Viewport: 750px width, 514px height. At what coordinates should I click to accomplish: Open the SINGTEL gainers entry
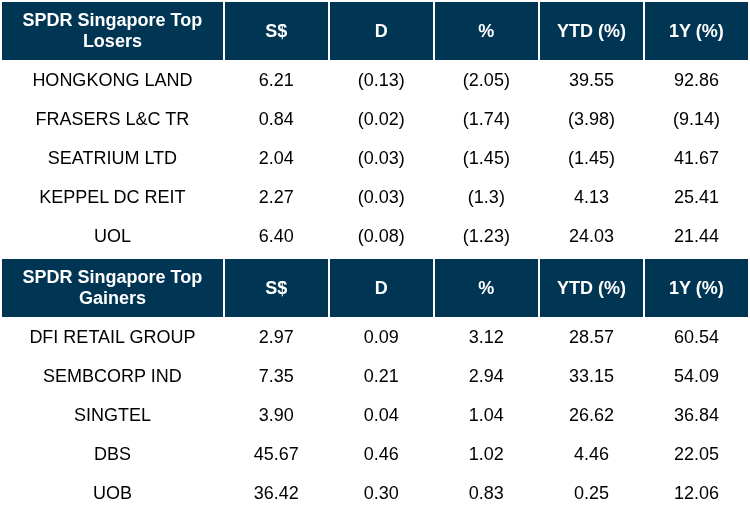112,415
